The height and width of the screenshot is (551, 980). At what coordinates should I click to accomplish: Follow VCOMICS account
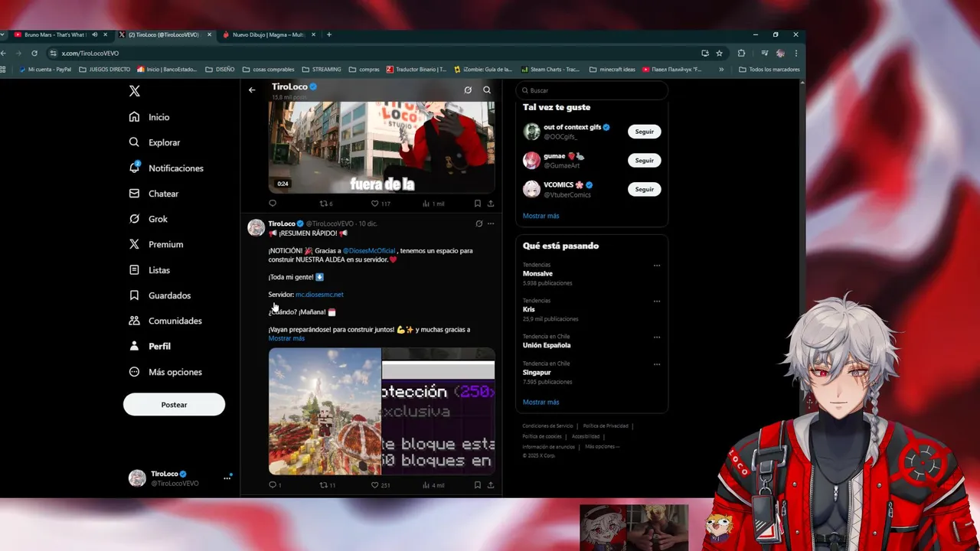[645, 189]
